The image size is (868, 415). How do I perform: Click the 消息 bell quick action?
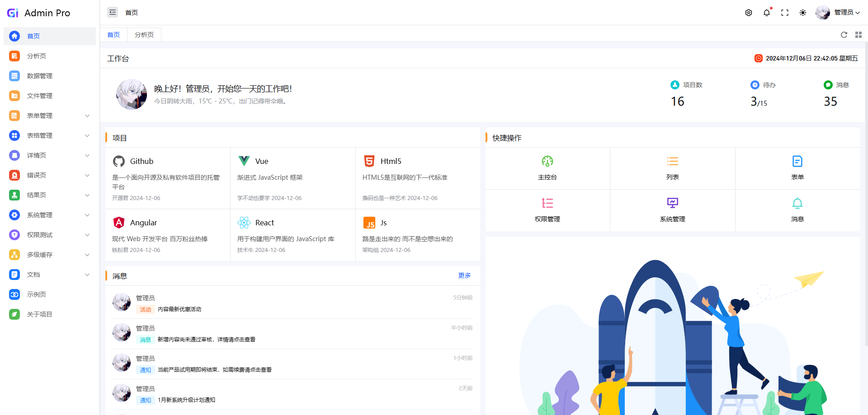797,203
